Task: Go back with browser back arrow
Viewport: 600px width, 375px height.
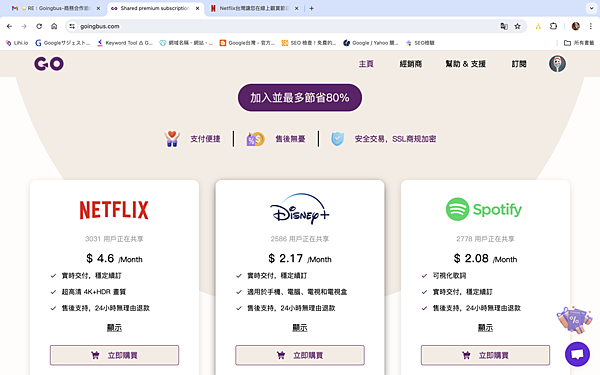Action: tap(10, 26)
